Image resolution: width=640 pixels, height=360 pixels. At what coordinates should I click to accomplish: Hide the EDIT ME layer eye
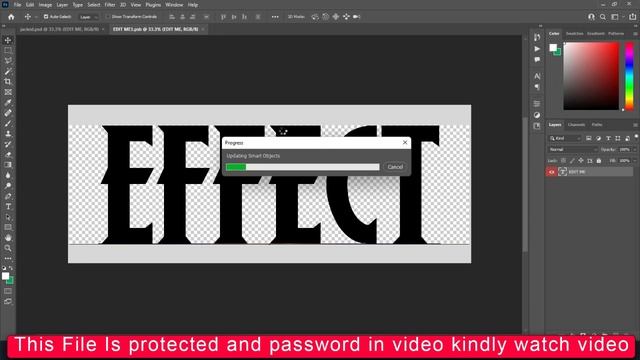tap(551, 172)
